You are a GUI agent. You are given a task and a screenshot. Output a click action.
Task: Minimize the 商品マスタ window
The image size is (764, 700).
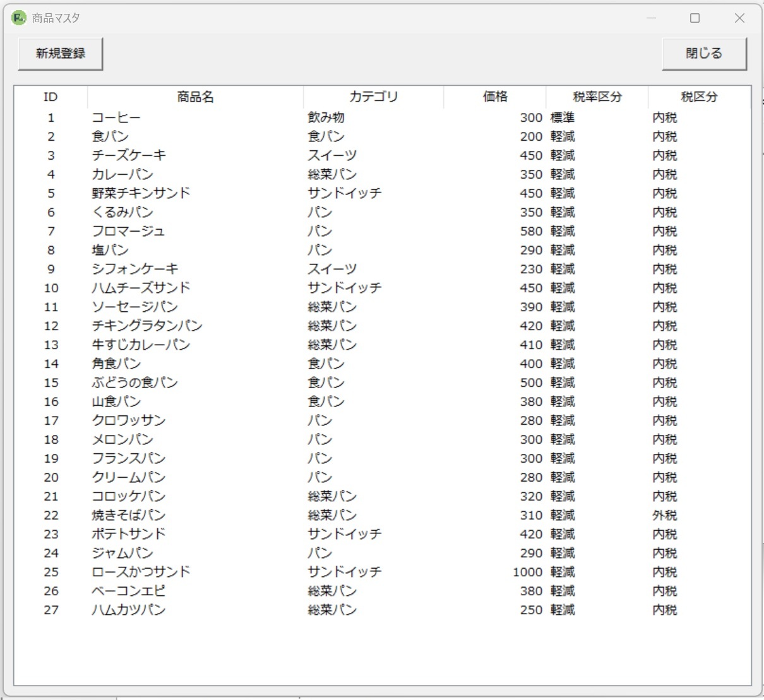651,18
